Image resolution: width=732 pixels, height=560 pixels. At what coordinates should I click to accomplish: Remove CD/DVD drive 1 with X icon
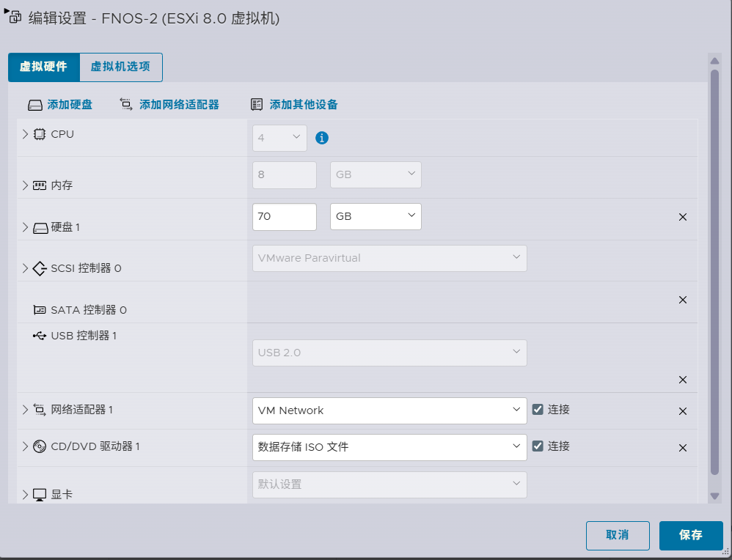tap(682, 448)
